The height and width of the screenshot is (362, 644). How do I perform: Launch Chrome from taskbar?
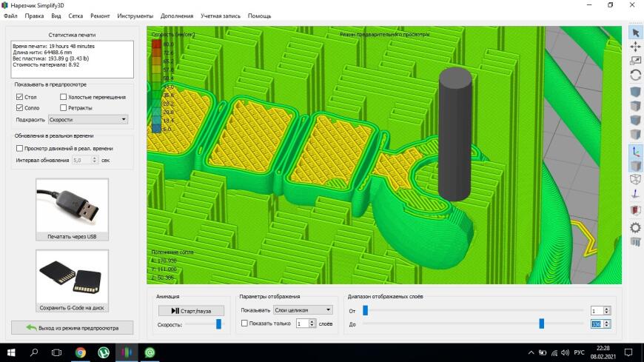pyautogui.click(x=81, y=352)
